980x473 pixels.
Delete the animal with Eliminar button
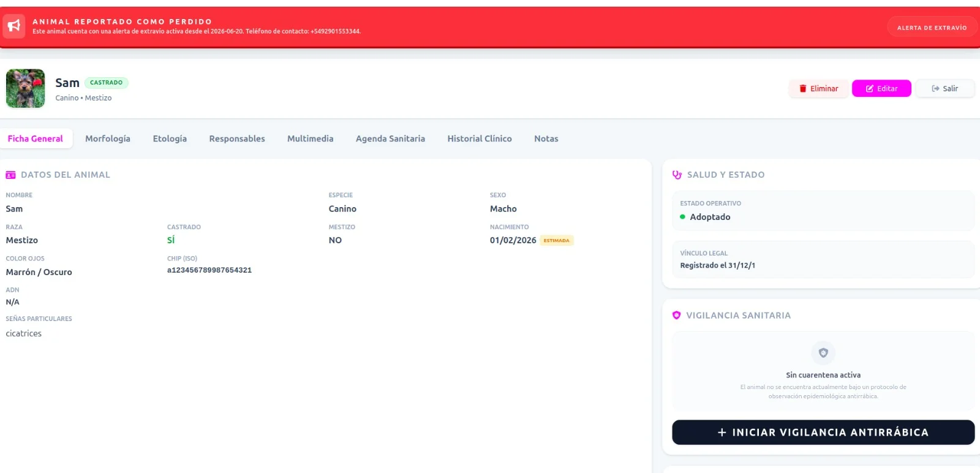[818, 89]
